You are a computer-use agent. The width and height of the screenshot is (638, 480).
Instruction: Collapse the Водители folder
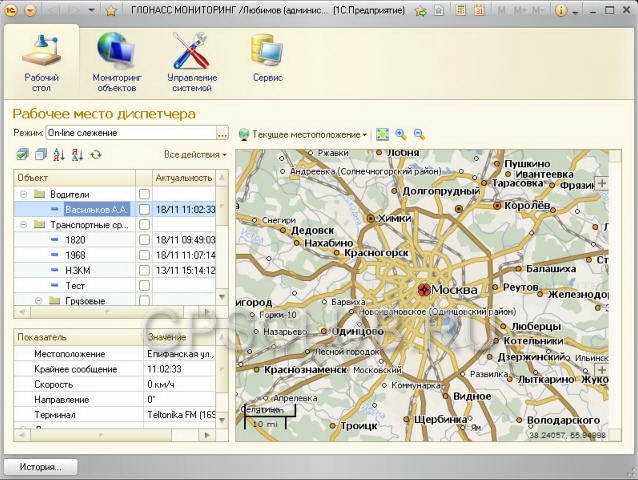coord(24,194)
